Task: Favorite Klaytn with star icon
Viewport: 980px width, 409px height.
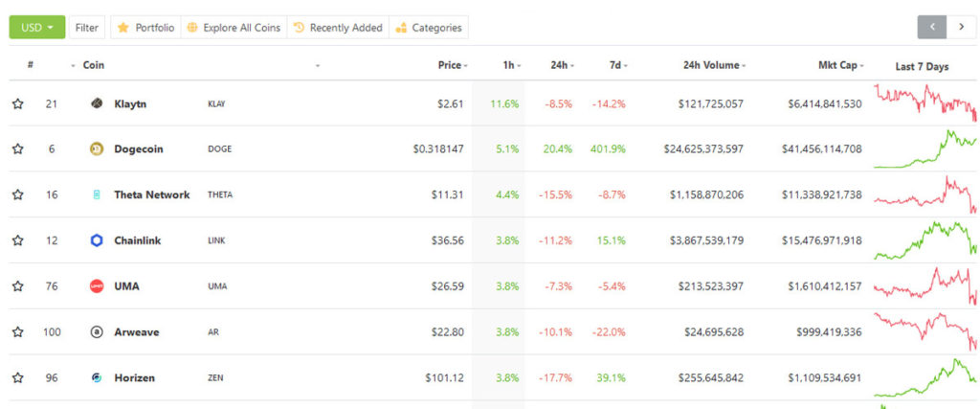Action: (x=17, y=103)
